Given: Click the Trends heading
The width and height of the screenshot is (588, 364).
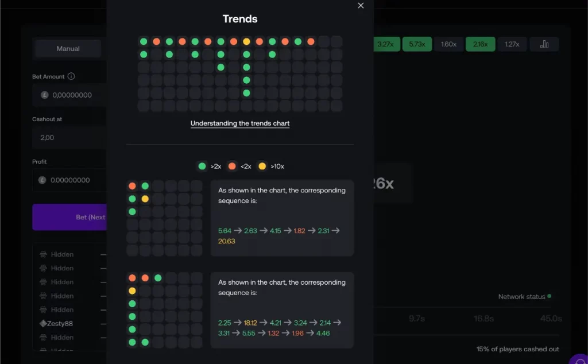Looking at the screenshot, I should (240, 19).
